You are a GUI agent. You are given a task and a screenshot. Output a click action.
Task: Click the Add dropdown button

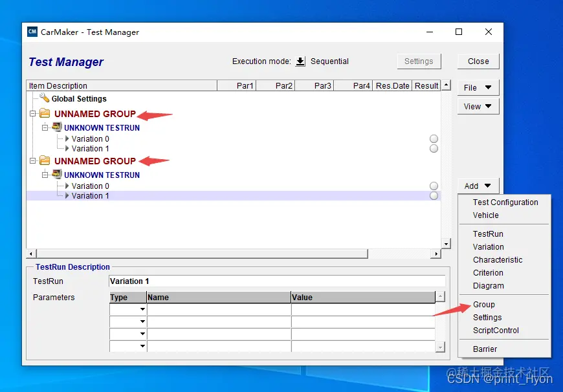coord(478,186)
